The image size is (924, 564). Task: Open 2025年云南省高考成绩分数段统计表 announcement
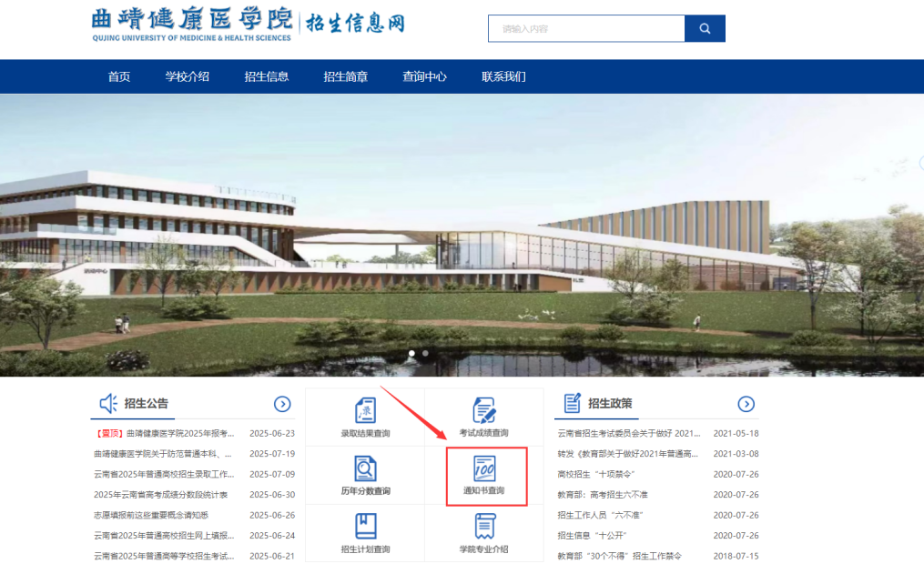pyautogui.click(x=160, y=495)
